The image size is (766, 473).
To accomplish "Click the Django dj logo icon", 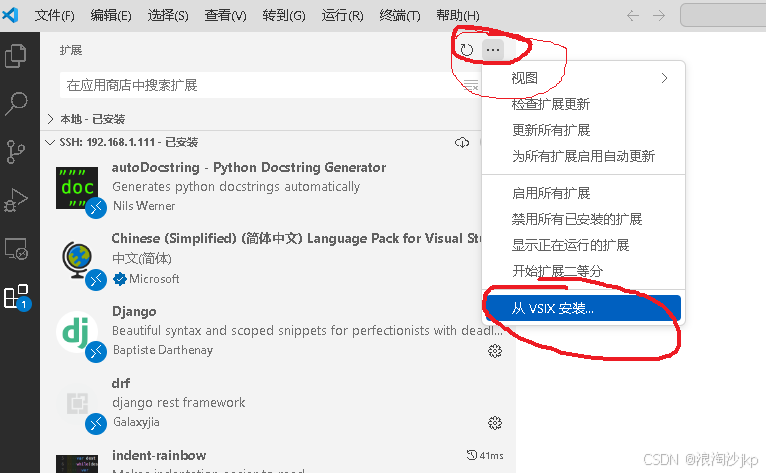I will point(77,331).
